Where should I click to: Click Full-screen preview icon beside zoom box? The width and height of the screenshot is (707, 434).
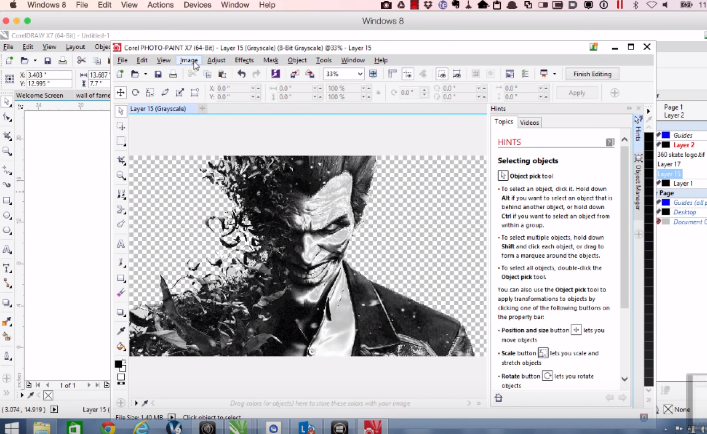pyautogui.click(x=373, y=74)
